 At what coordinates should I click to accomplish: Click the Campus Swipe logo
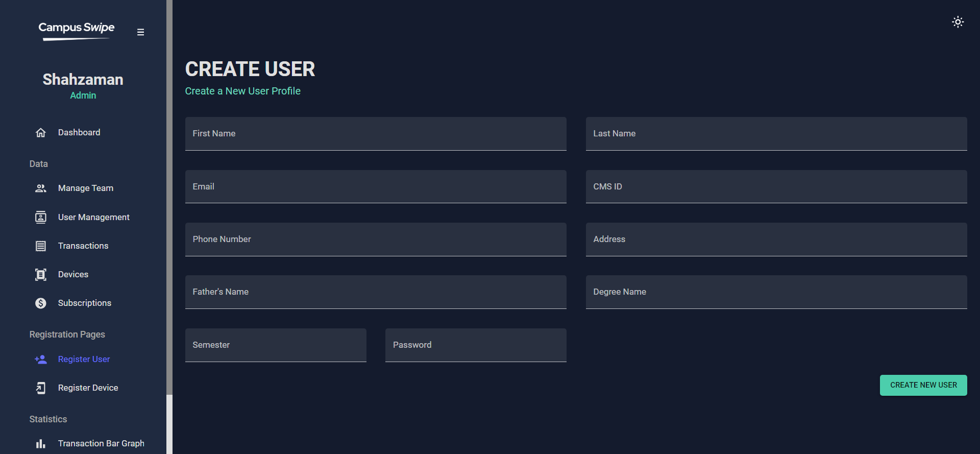[77, 30]
